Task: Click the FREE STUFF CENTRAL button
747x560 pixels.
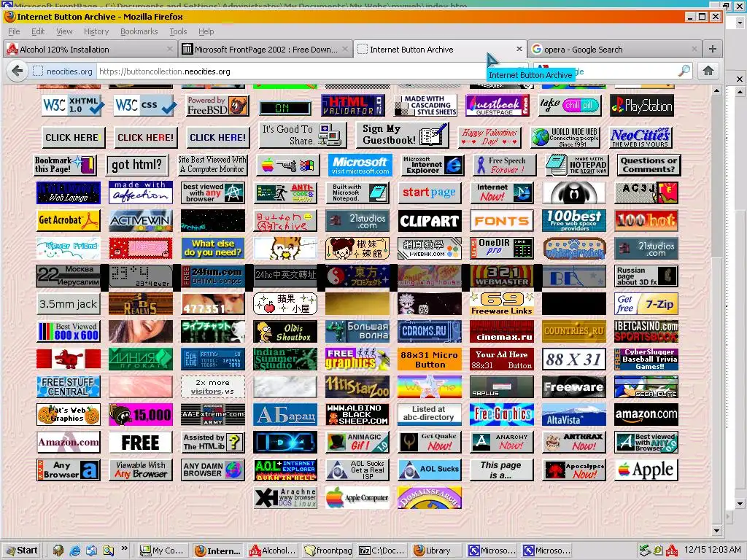Action: tap(69, 386)
